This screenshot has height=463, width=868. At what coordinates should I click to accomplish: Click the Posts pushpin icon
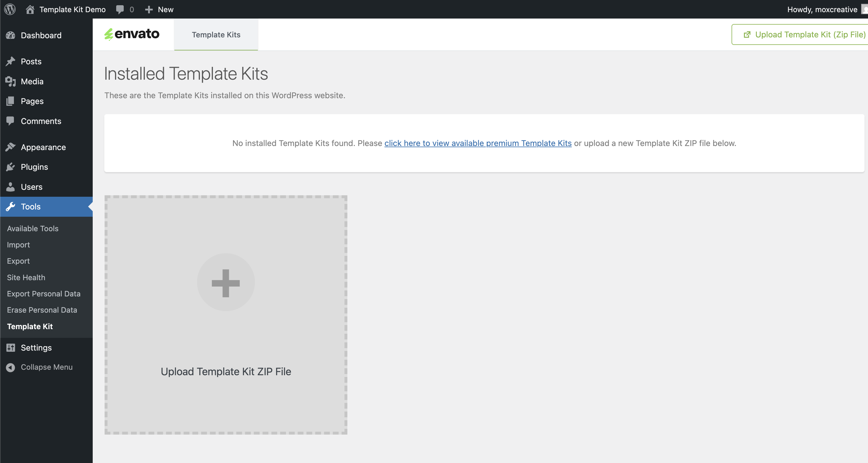[x=10, y=61]
